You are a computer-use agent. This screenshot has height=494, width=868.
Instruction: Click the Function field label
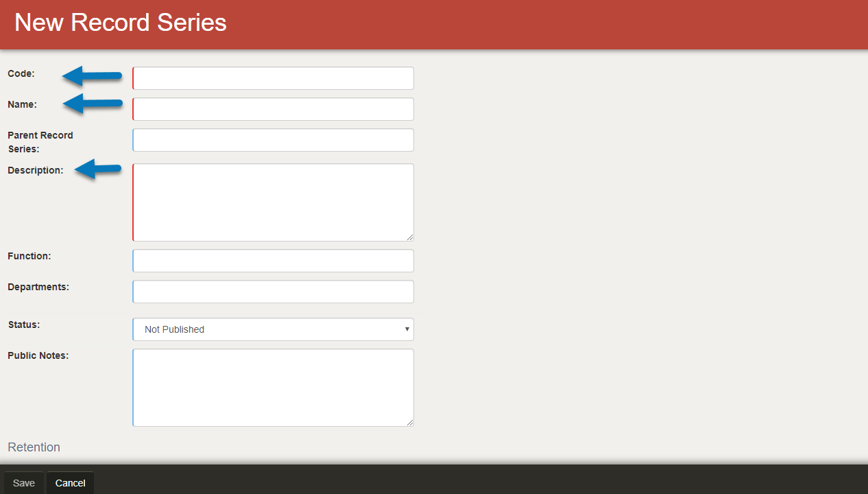click(29, 256)
